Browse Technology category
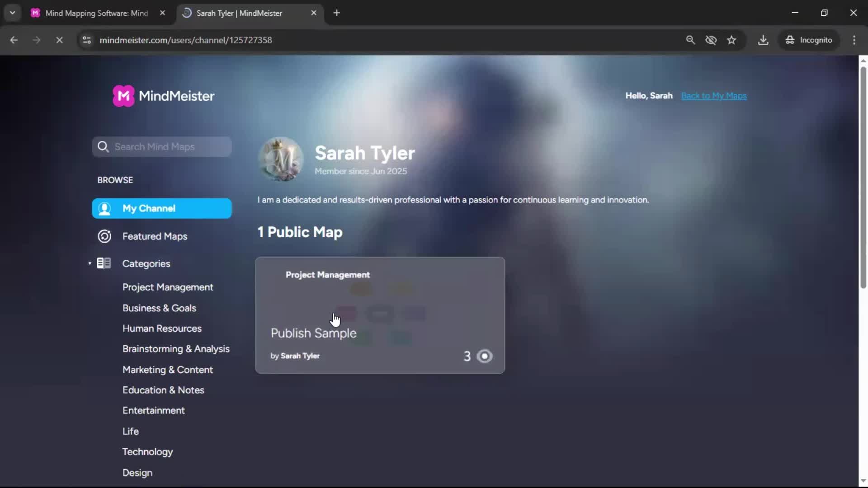The image size is (868, 488). tap(147, 452)
